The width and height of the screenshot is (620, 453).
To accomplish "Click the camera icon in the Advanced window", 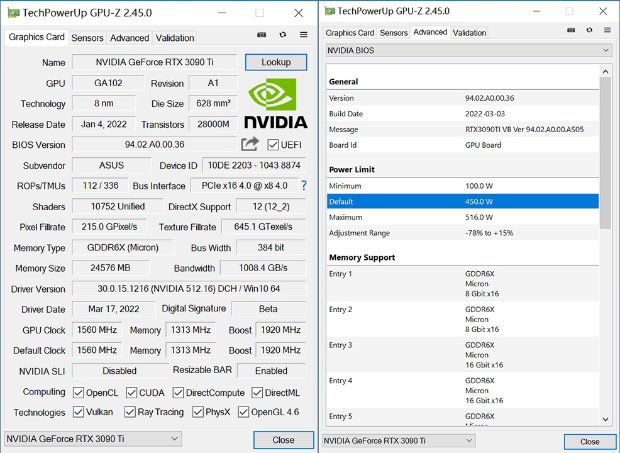I will pos(571,30).
